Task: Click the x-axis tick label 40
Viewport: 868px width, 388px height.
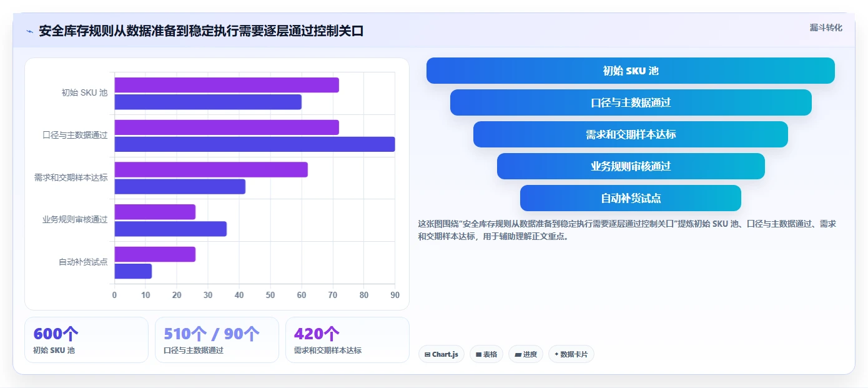Action: [x=239, y=295]
